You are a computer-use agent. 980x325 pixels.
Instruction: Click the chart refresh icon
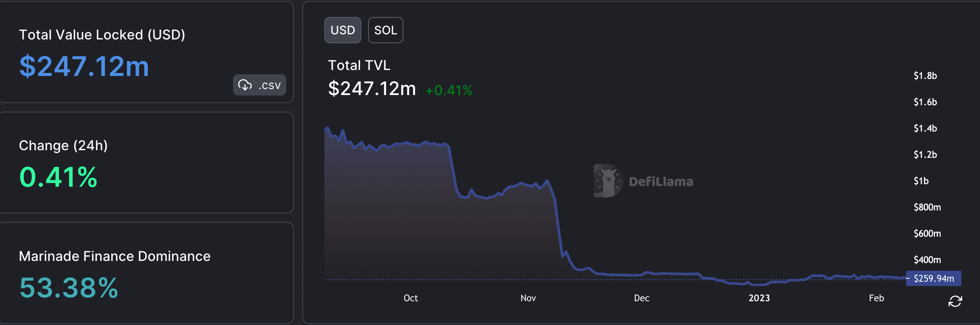tap(955, 302)
